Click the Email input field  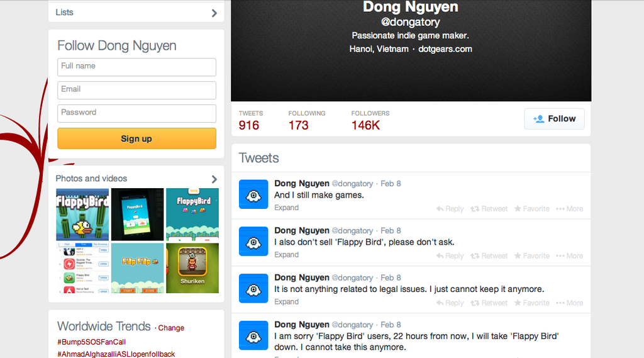tap(136, 90)
